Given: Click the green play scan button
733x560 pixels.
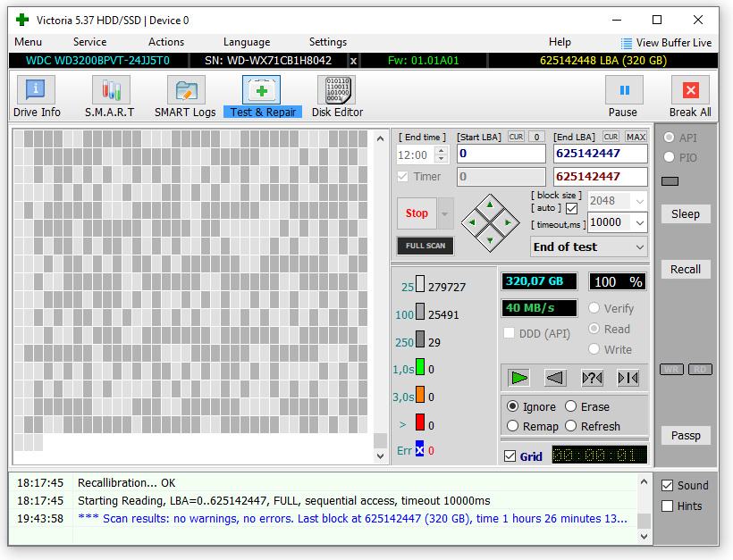Looking at the screenshot, I should tap(519, 378).
